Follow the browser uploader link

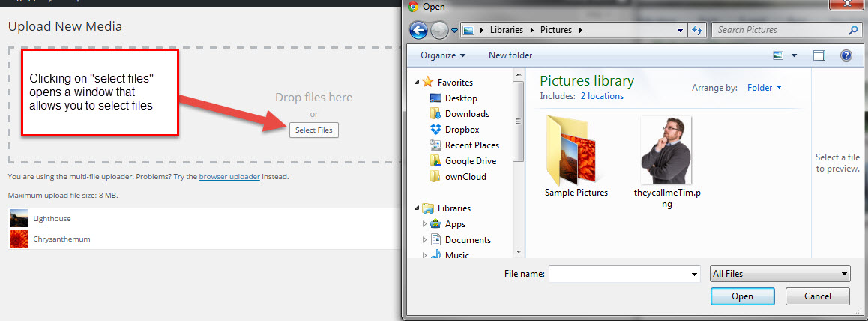click(229, 177)
